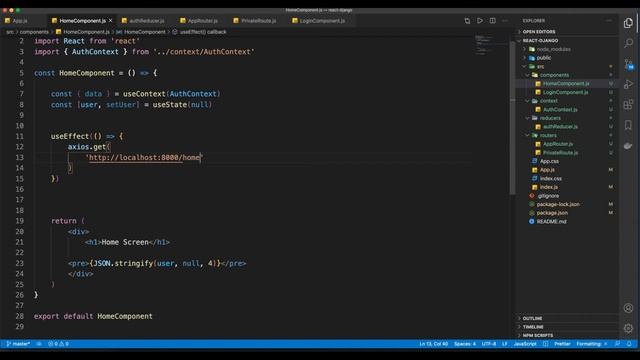Close the HomeComponent.js tab
The height and width of the screenshot is (360, 640).
point(111,20)
